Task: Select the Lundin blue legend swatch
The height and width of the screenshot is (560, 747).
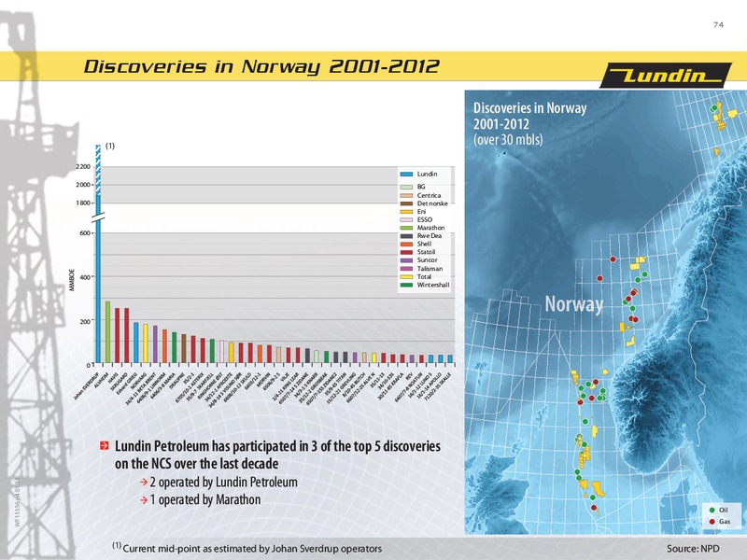Action: [x=406, y=175]
